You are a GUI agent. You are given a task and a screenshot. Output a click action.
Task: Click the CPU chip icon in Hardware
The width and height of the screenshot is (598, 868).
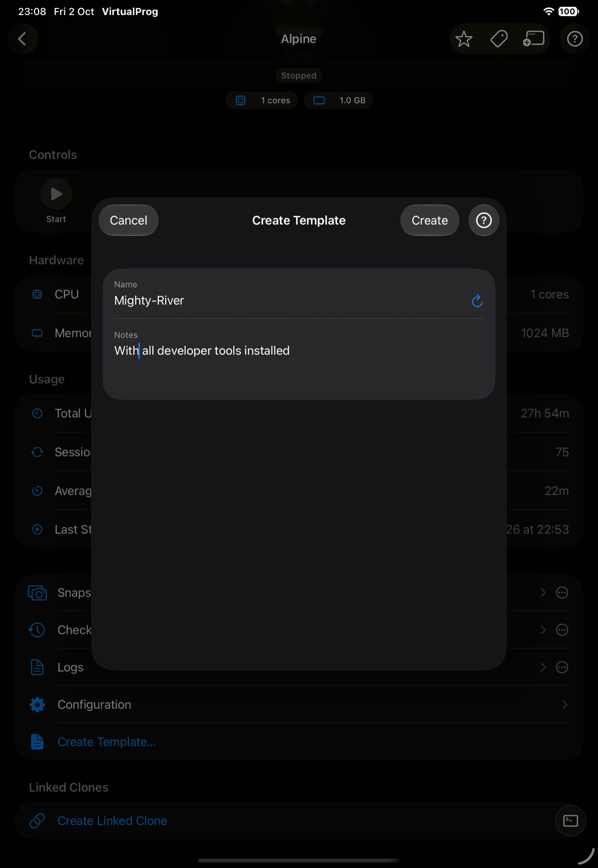click(37, 294)
